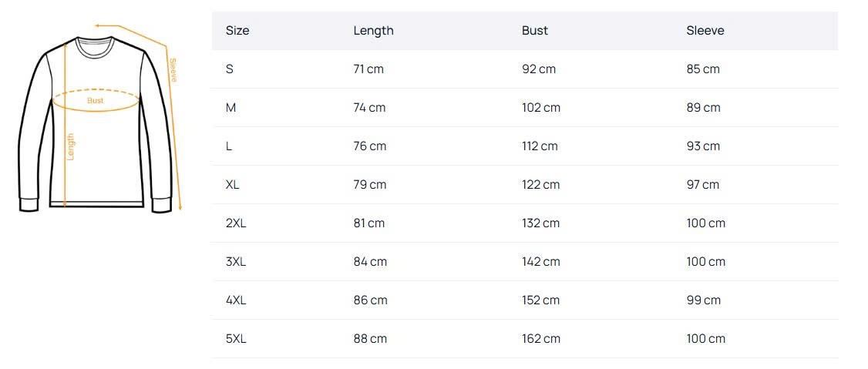Select the S size row label
868x369 pixels.
pos(229,69)
